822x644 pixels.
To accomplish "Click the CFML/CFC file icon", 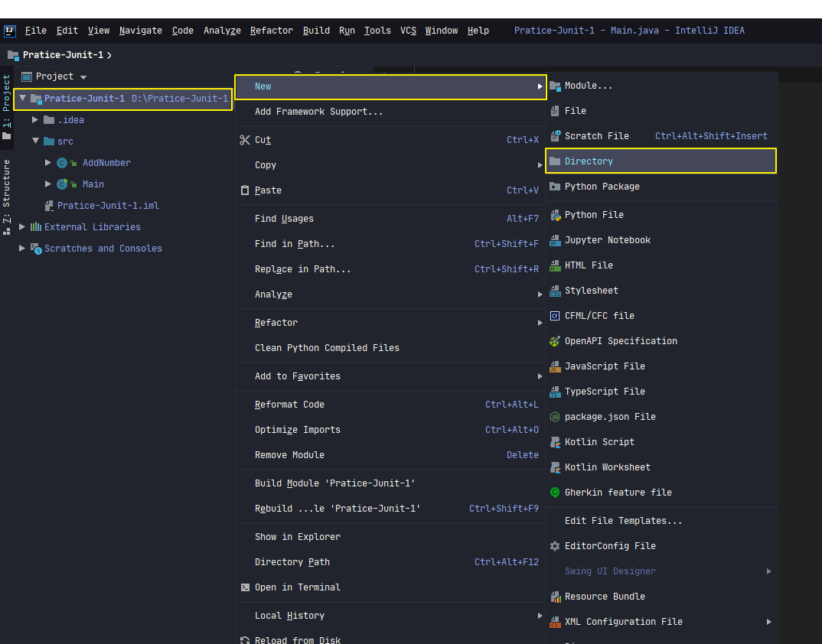I will point(555,315).
